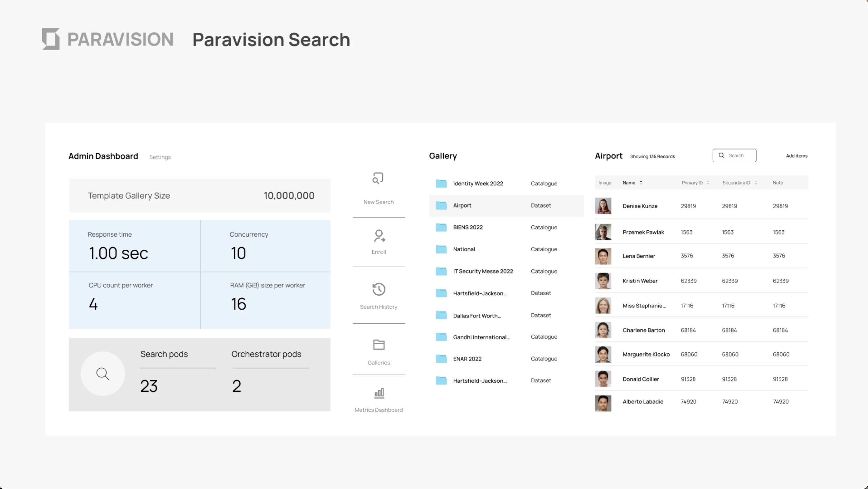Open the Metrics Dashboard chart icon

[378, 393]
